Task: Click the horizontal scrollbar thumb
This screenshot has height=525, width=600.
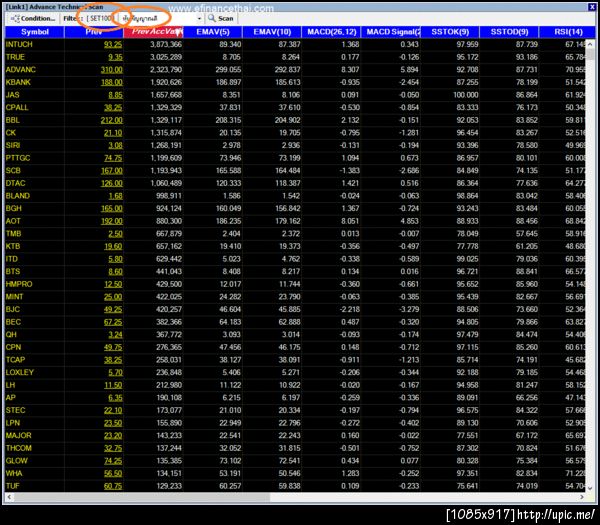Action: click(142, 497)
